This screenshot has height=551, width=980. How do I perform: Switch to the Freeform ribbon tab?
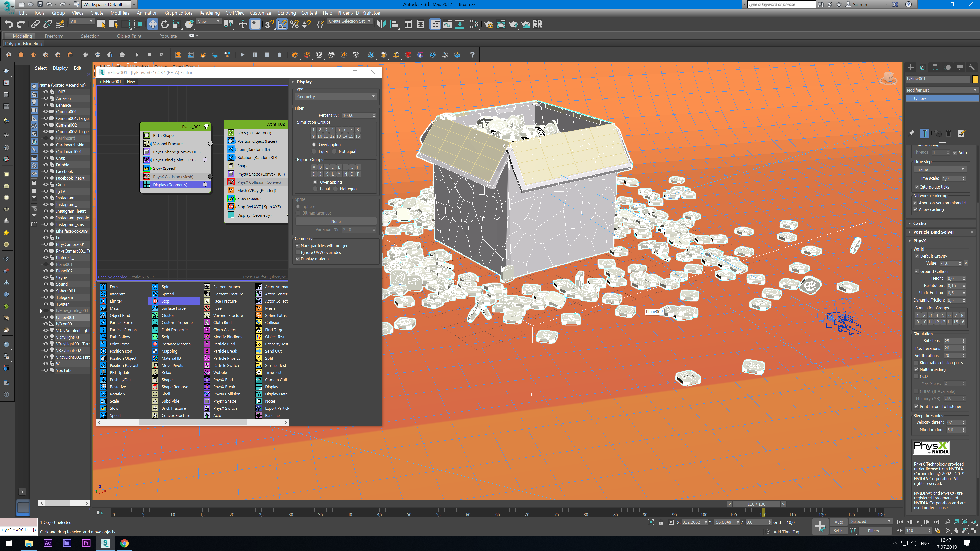[x=54, y=36]
